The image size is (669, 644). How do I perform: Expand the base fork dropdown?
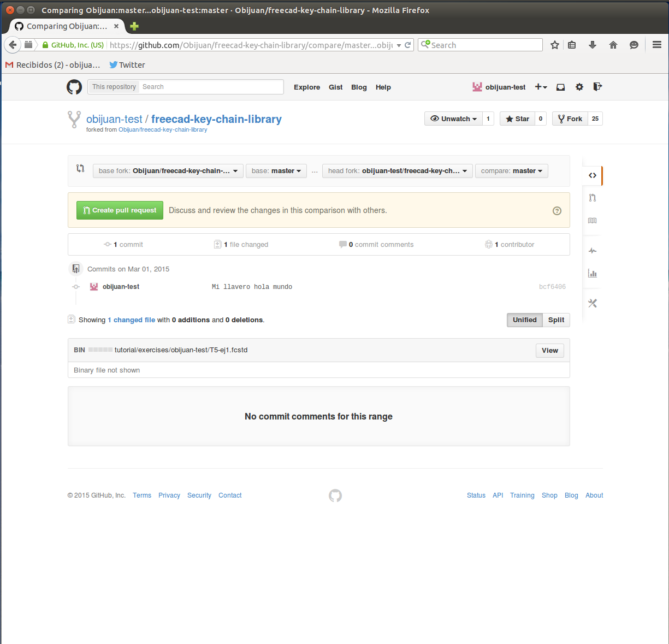tap(168, 171)
